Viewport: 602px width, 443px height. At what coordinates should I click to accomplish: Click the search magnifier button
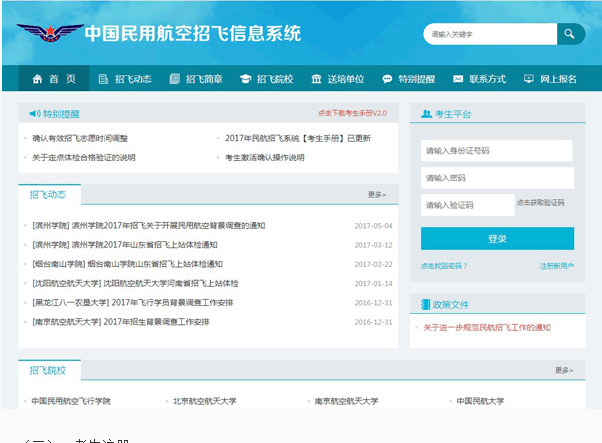click(x=571, y=34)
